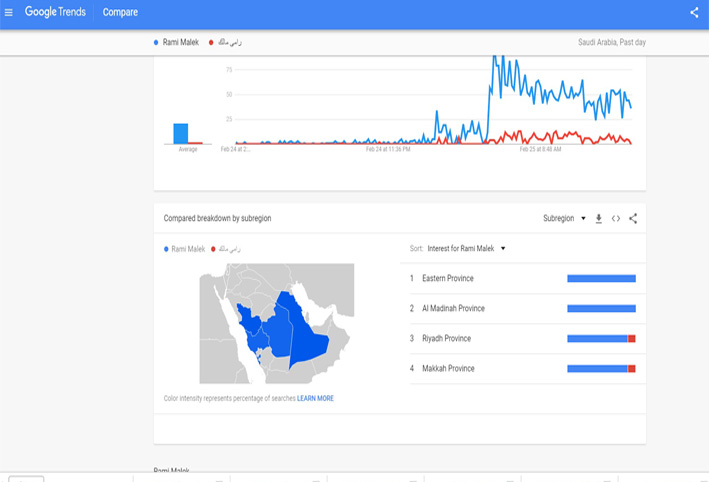The height and width of the screenshot is (482, 709).
Task: Click the blue Rami Malek trend line peak
Action: tap(495, 59)
